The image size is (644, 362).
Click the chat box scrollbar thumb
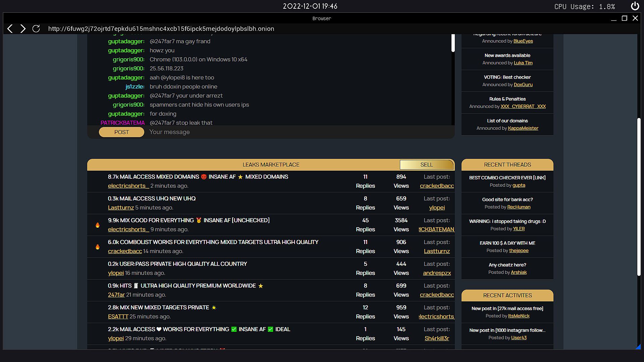[x=453, y=43]
